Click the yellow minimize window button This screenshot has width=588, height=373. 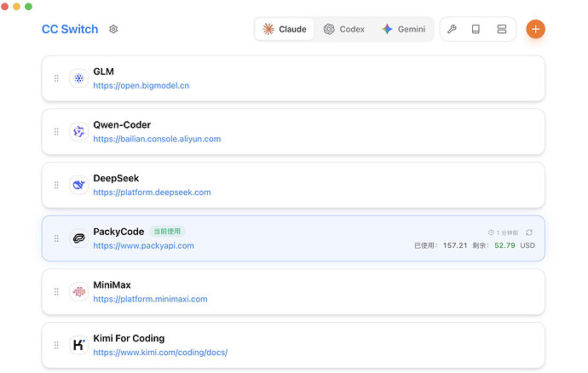16,6
